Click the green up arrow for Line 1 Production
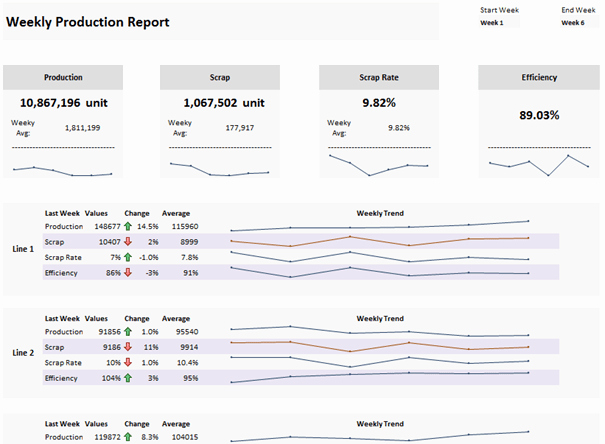The height and width of the screenshot is (444, 605). pos(128,226)
